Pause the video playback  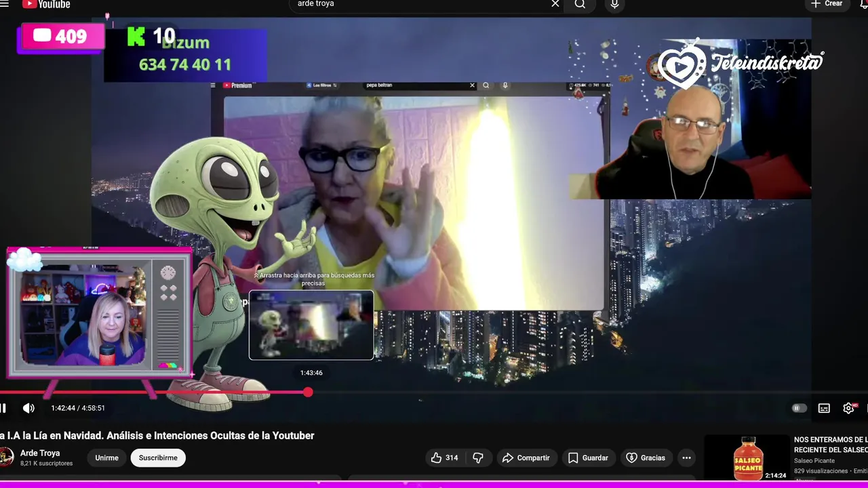tap(3, 408)
